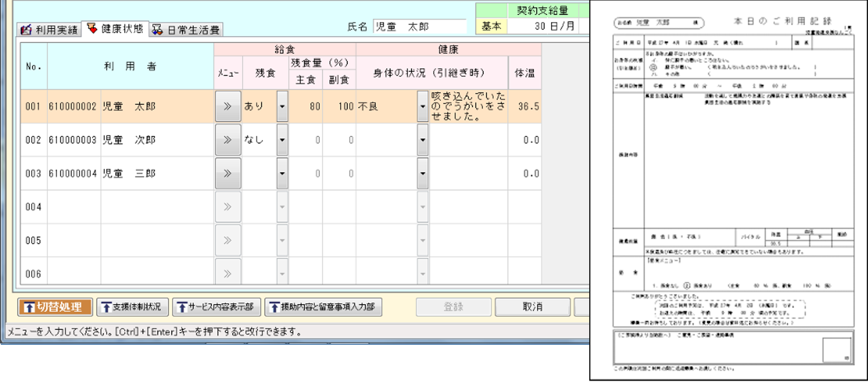Open menu for 児童 三郎 row
868x386 pixels.
(228, 173)
